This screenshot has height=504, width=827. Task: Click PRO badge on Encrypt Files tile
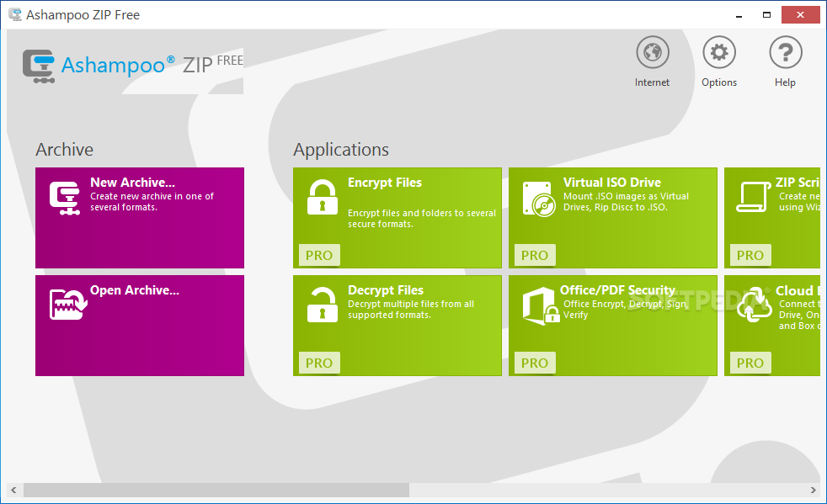(x=320, y=255)
